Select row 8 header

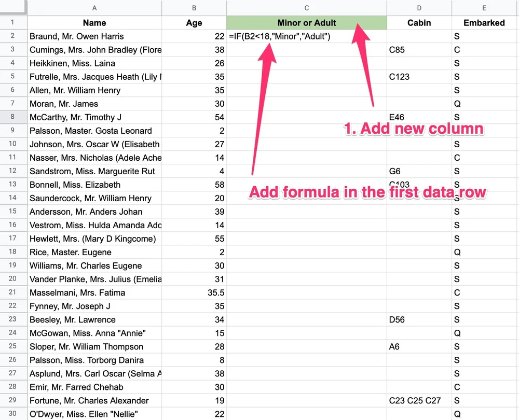pos(13,117)
